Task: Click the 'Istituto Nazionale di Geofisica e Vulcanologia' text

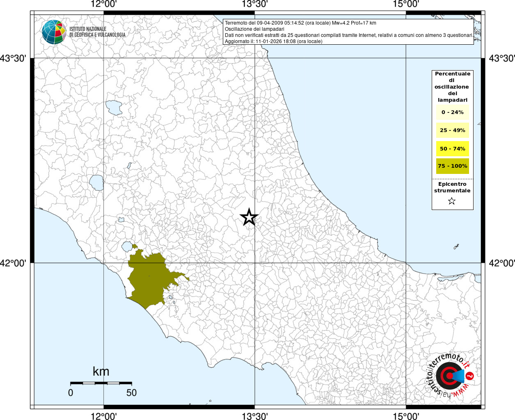Action: pyautogui.click(x=97, y=32)
